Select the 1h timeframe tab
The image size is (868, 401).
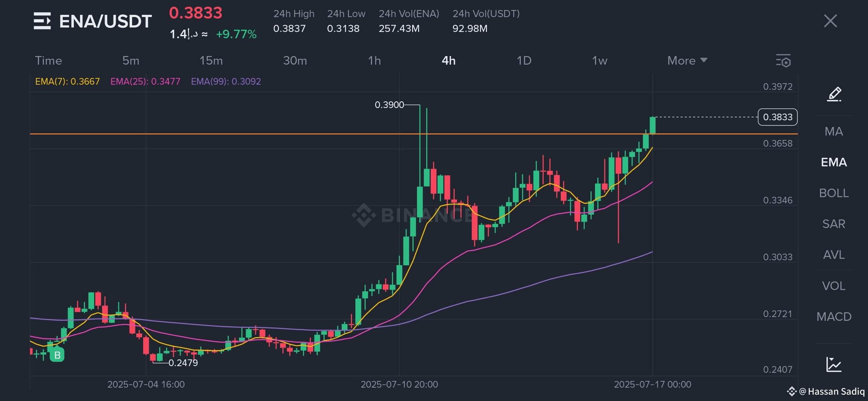(374, 61)
